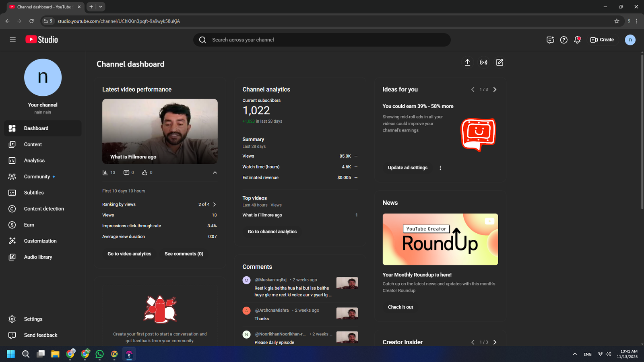Toggle the hamburger sidebar menu
The height and width of the screenshot is (362, 644).
[x=13, y=40]
